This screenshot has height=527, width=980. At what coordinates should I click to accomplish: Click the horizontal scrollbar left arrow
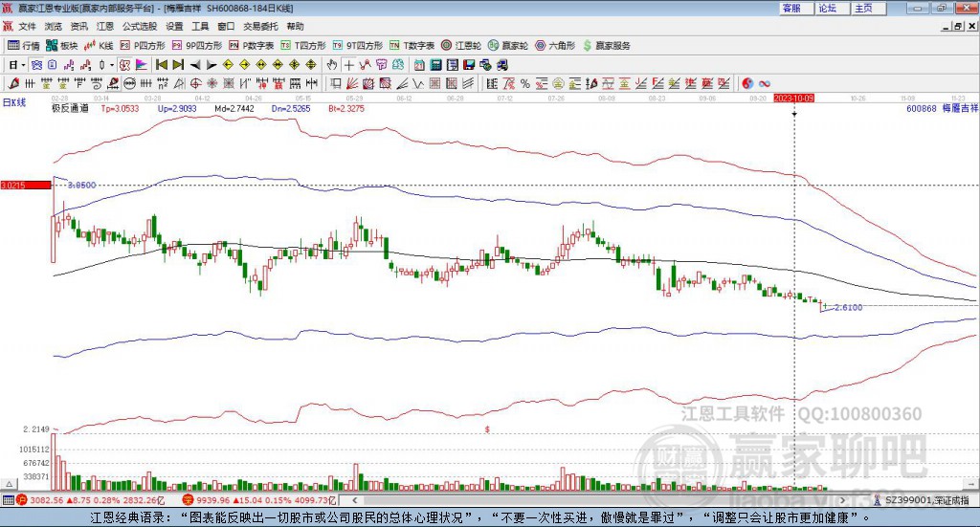tap(355, 500)
